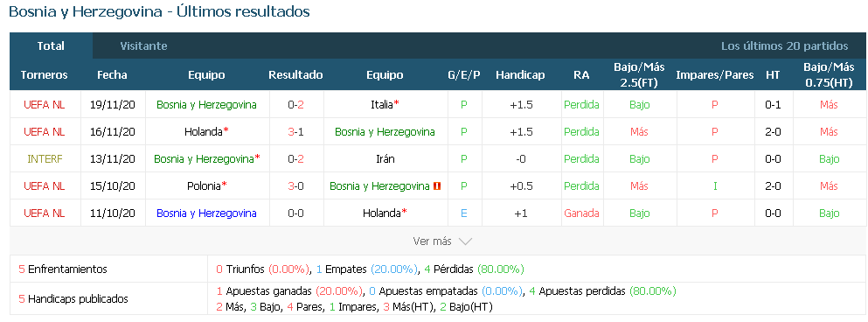
Task: Open the Italia team link
Action: point(382,104)
